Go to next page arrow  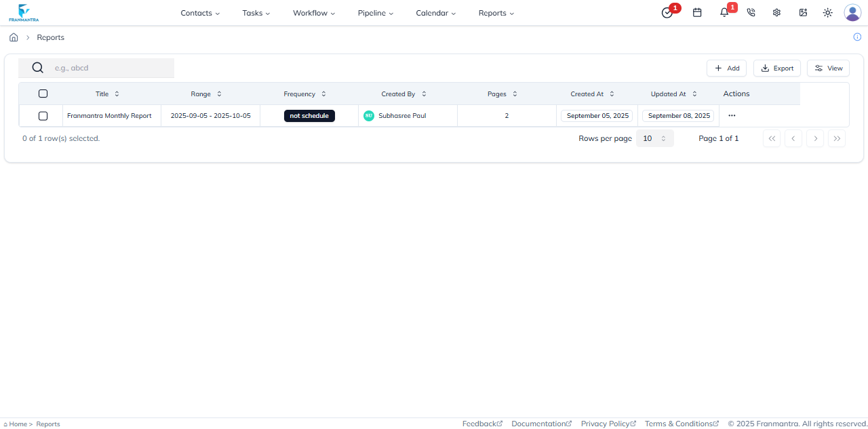point(815,138)
